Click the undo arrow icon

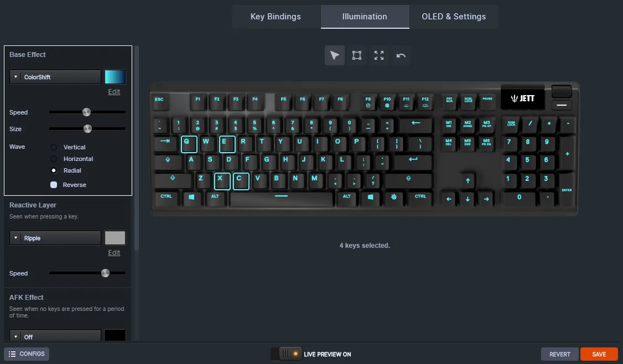coord(401,56)
